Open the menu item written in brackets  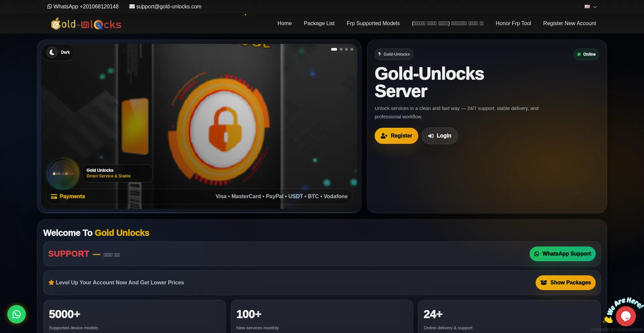[x=447, y=23]
